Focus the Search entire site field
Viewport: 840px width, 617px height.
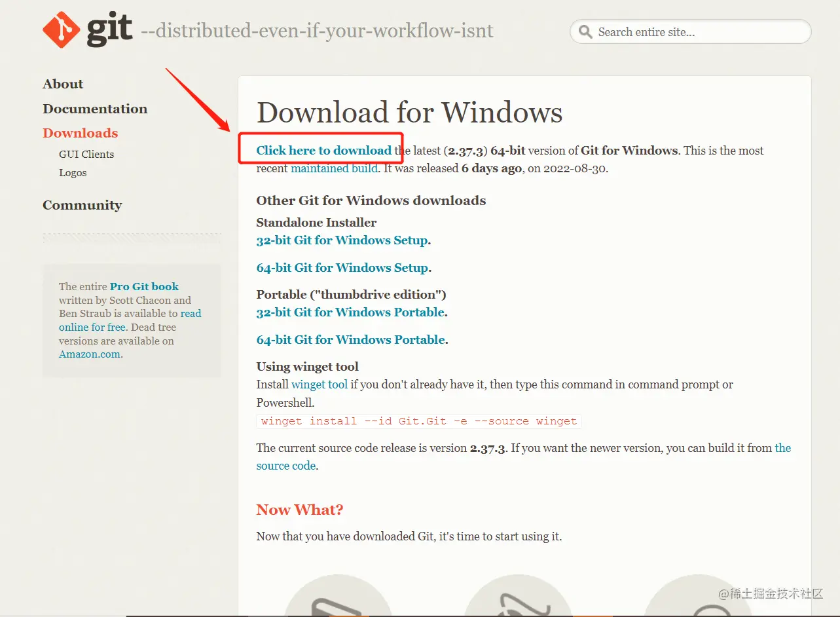[x=691, y=31]
